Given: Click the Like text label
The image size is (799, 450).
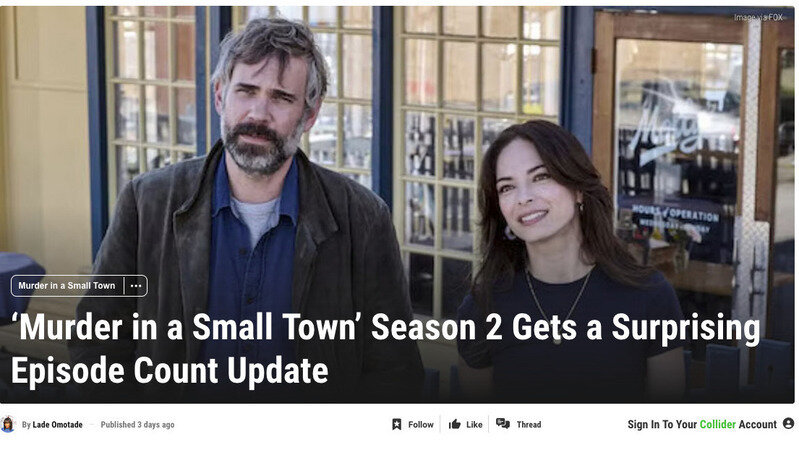Looking at the screenshot, I should pos(474,425).
